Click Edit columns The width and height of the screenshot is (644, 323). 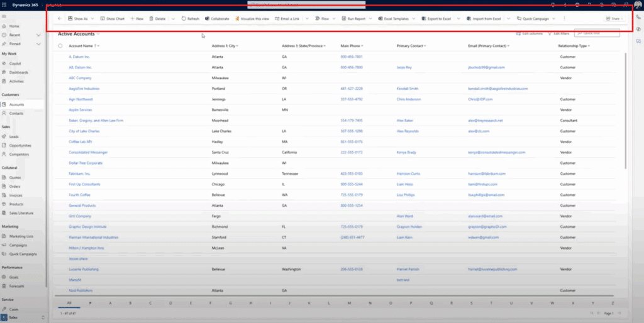click(x=530, y=34)
